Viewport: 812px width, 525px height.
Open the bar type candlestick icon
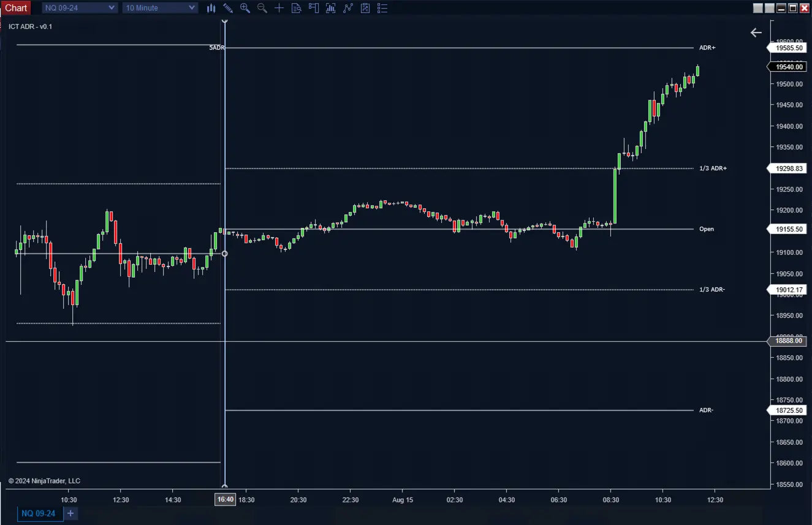coord(211,8)
